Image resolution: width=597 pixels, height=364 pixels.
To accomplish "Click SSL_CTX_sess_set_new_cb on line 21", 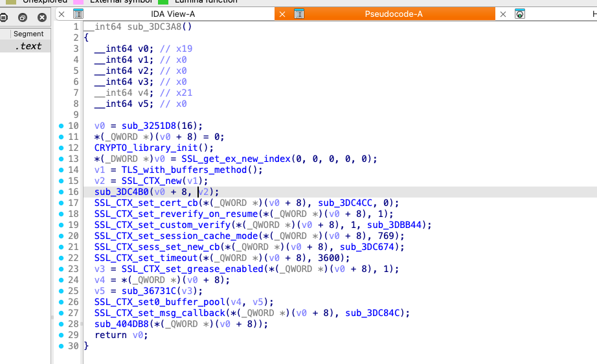I will [157, 247].
